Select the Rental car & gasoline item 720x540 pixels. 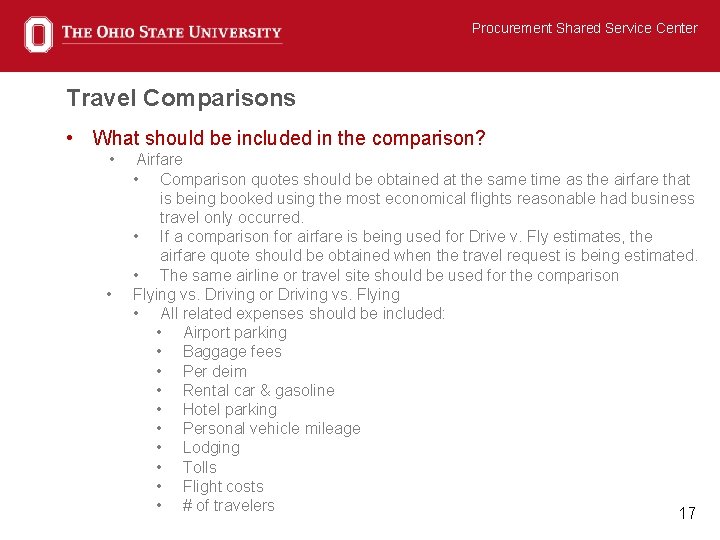click(x=258, y=390)
